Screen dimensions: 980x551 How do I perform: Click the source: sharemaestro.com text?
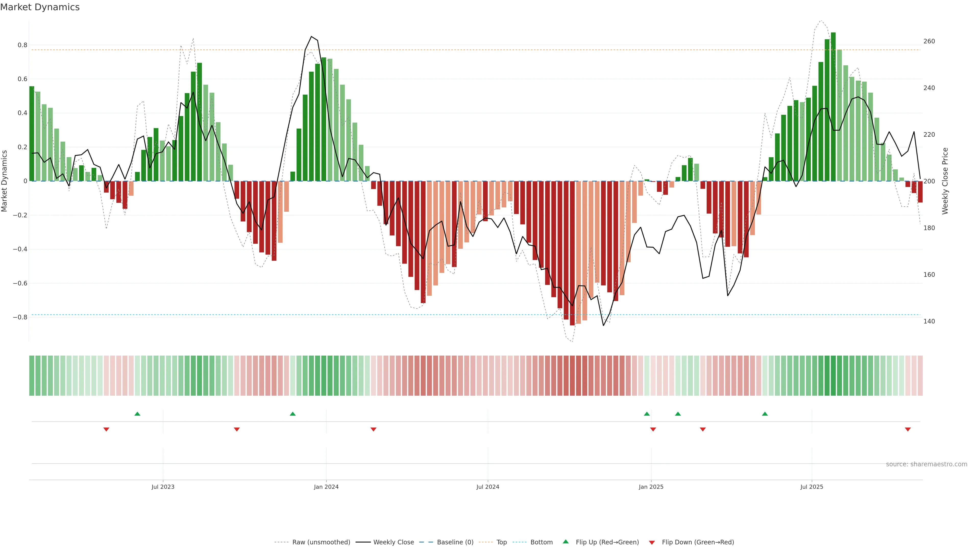point(926,464)
